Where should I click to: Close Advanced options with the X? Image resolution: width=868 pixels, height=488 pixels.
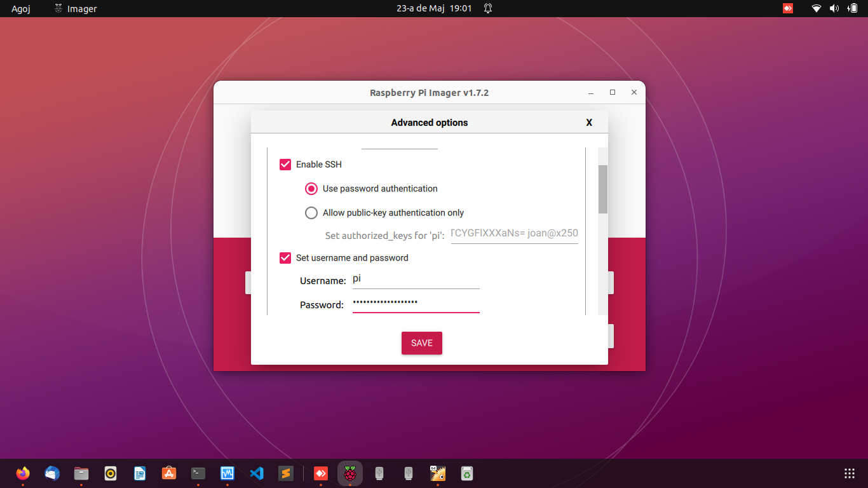coord(589,123)
